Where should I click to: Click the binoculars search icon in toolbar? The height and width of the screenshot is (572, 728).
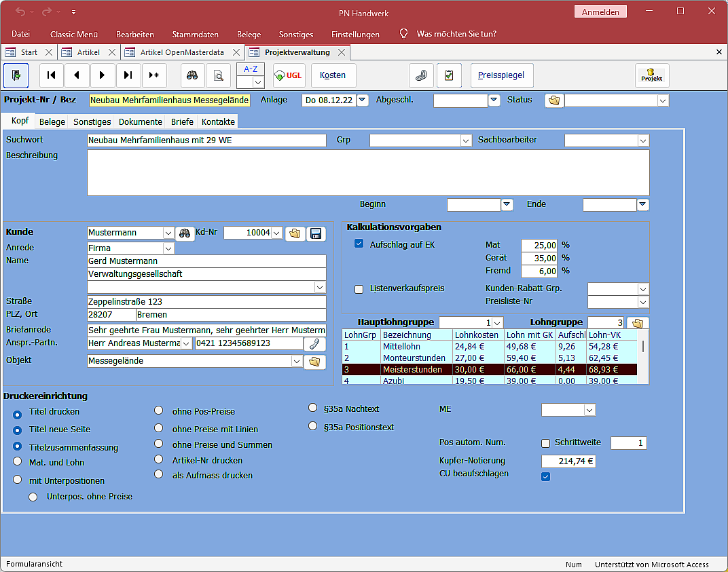[192, 75]
